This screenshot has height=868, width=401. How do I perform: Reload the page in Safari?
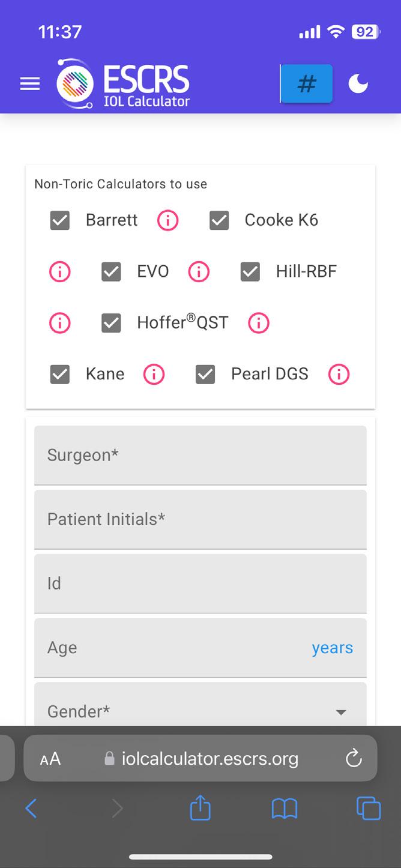(x=354, y=758)
